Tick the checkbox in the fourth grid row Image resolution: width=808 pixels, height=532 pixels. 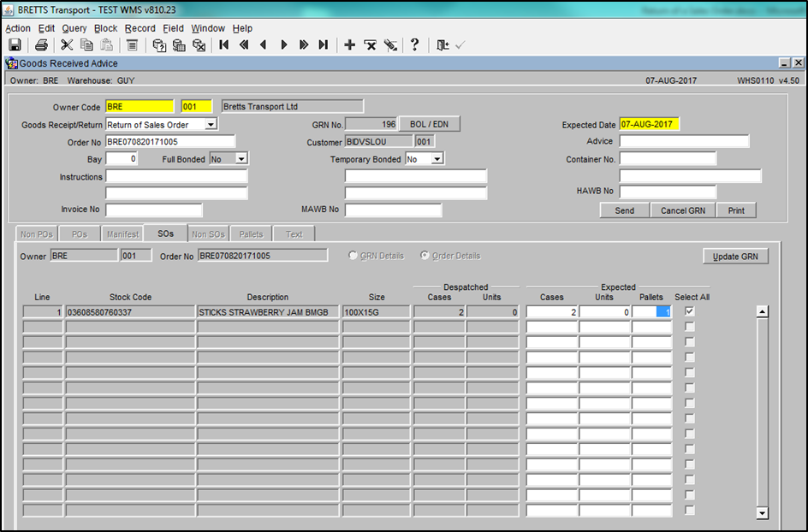click(x=690, y=357)
